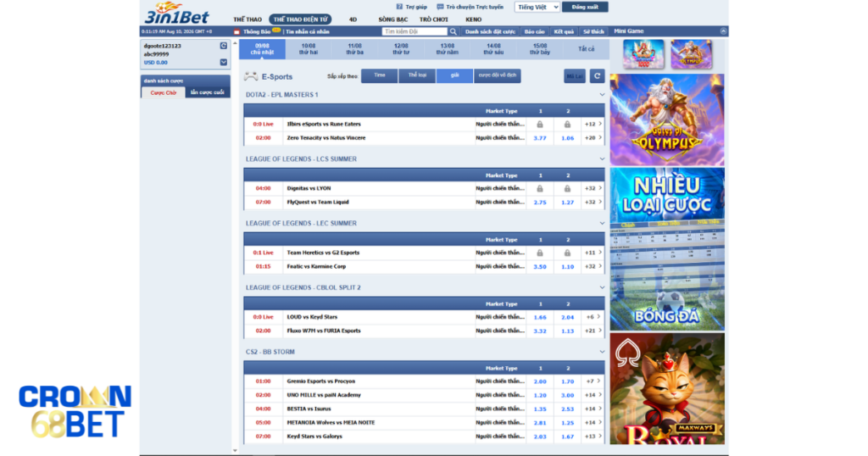Click the account balance refresh icon
This screenshot has width=868, height=456.
pyautogui.click(x=223, y=46)
